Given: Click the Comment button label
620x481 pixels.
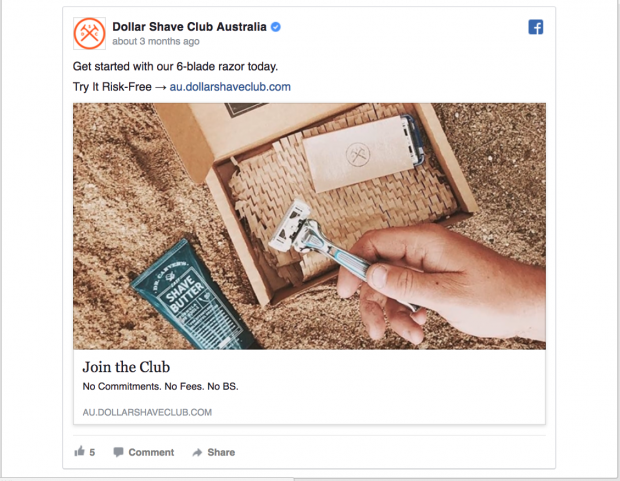Looking at the screenshot, I should point(151,452).
